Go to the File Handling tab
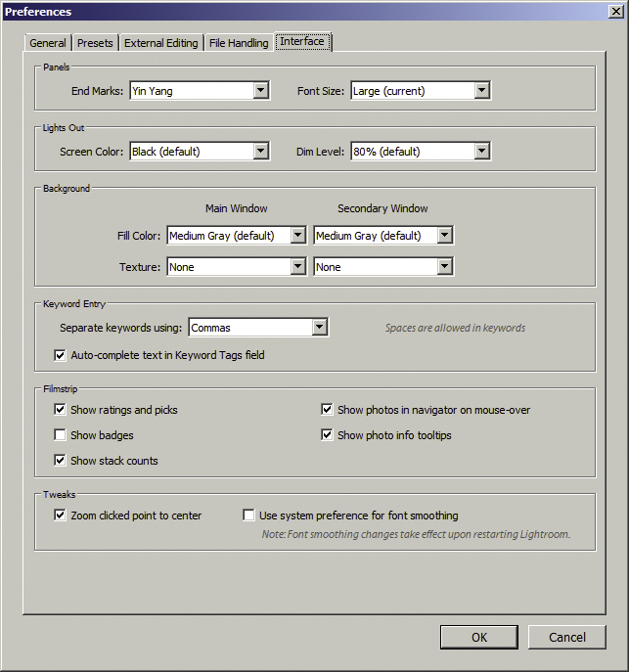The height and width of the screenshot is (672, 629). point(239,43)
